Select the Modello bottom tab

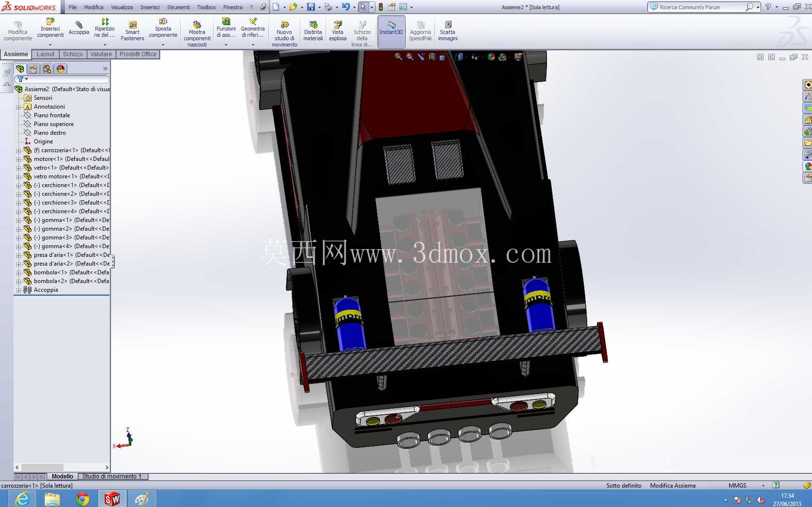coord(62,476)
